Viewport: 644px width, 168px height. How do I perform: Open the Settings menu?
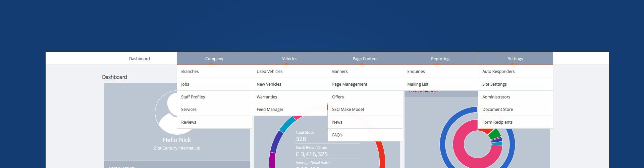(516, 58)
